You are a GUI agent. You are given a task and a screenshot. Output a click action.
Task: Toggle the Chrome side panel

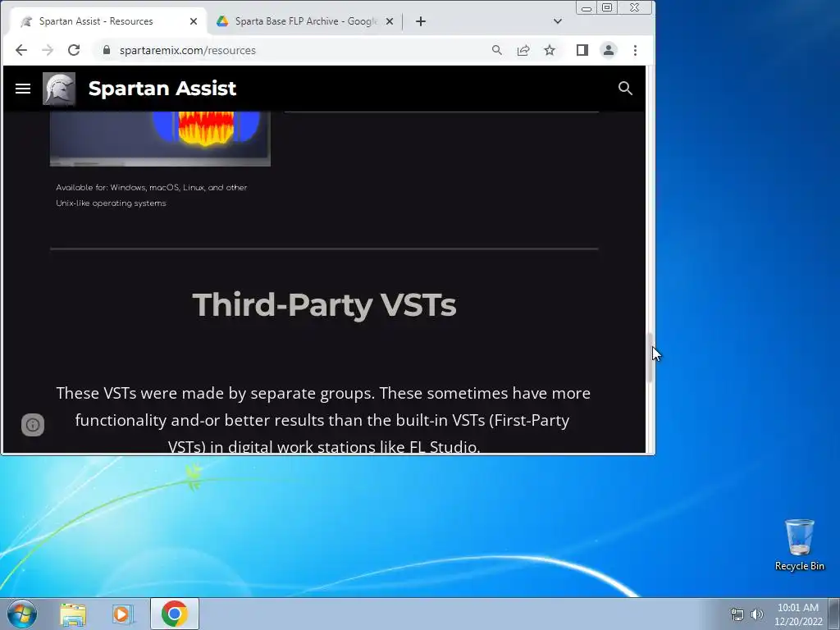tap(582, 50)
